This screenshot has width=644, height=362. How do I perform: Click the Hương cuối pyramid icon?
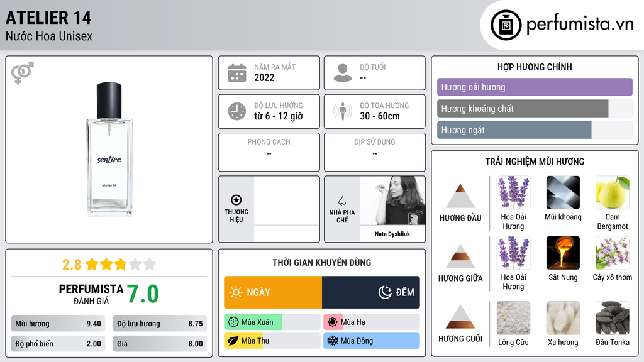(x=460, y=317)
